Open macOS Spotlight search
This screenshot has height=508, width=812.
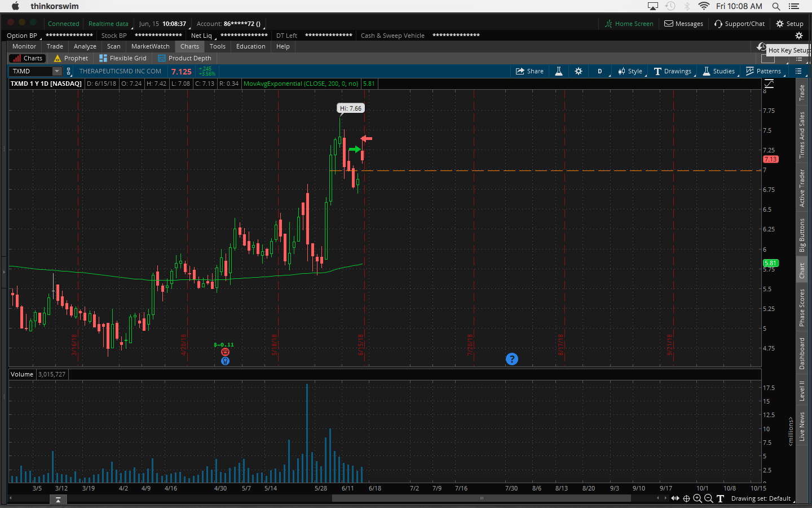click(776, 6)
